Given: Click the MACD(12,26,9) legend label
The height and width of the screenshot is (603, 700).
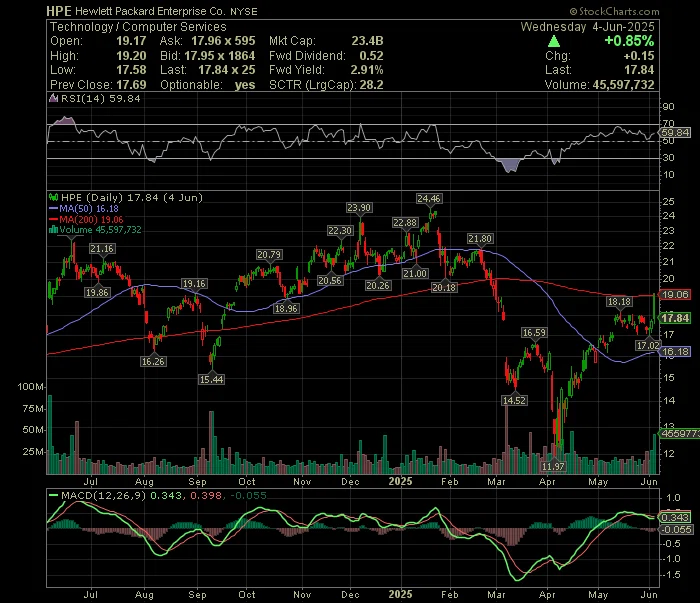Looking at the screenshot, I should [x=104, y=495].
